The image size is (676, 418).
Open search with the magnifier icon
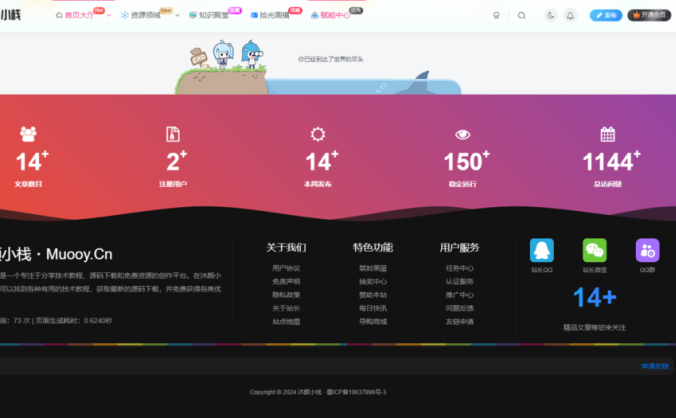pyautogui.click(x=522, y=16)
